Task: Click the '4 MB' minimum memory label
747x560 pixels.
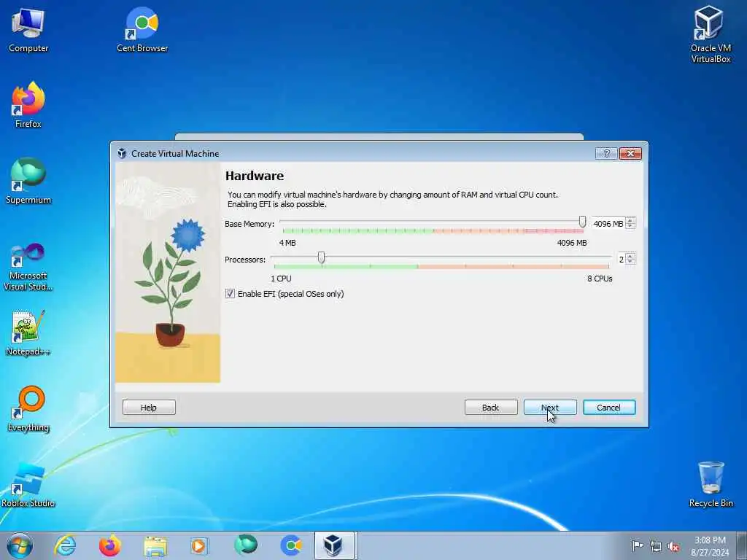Action: tap(287, 243)
